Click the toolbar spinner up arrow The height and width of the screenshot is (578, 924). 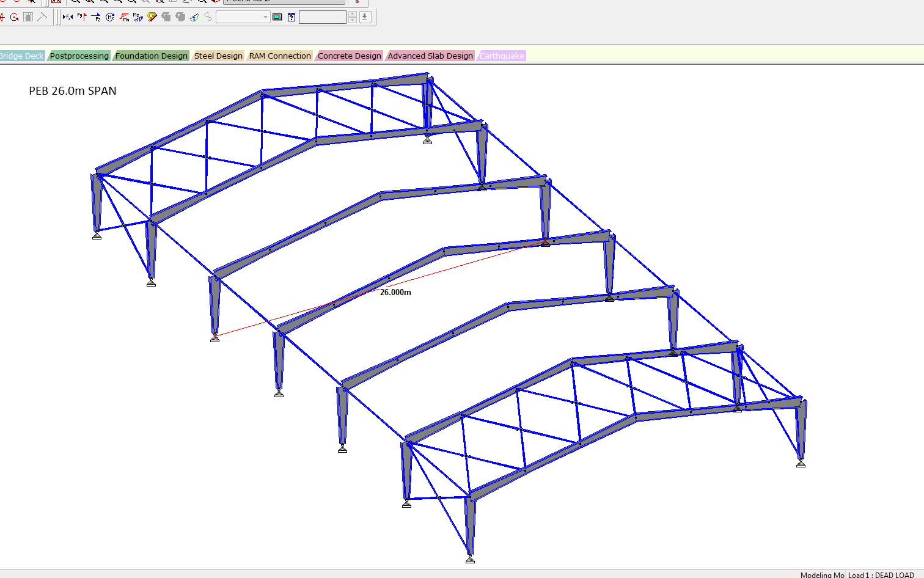[x=353, y=14]
